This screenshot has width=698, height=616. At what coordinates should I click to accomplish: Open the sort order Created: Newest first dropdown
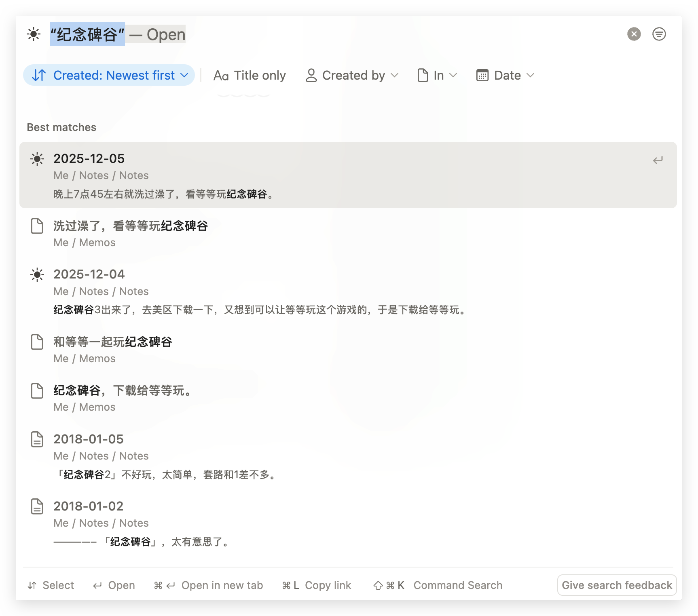tap(109, 76)
